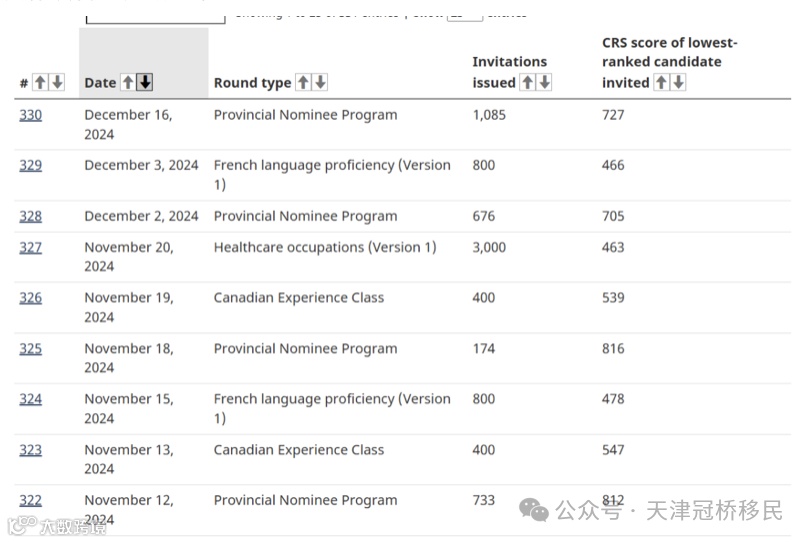Image resolution: width=808 pixels, height=542 pixels.
Task: Sort the # column descending
Action: point(57,83)
